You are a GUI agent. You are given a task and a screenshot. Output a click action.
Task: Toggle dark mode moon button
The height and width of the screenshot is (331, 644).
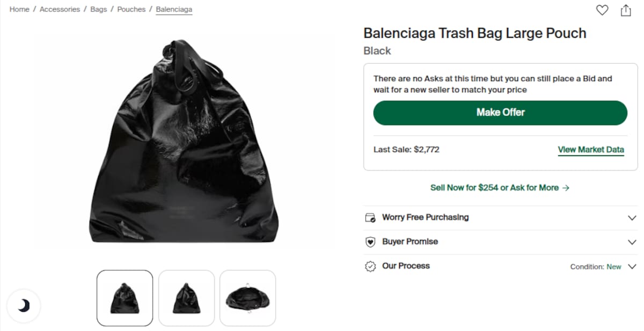(x=24, y=306)
